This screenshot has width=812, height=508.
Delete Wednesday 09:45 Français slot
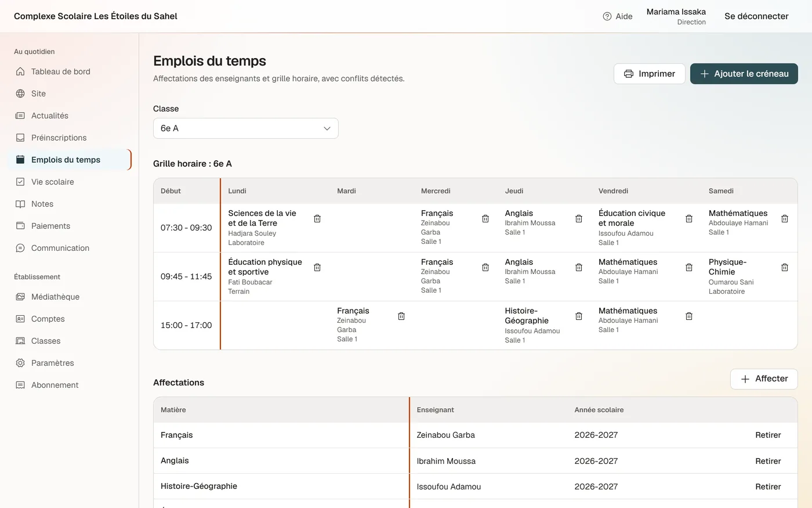485,268
